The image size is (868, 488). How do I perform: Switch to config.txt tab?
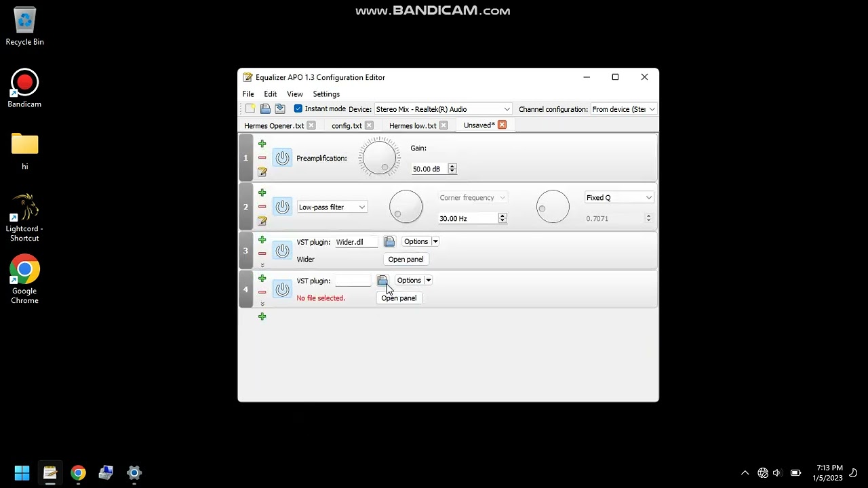(x=347, y=126)
